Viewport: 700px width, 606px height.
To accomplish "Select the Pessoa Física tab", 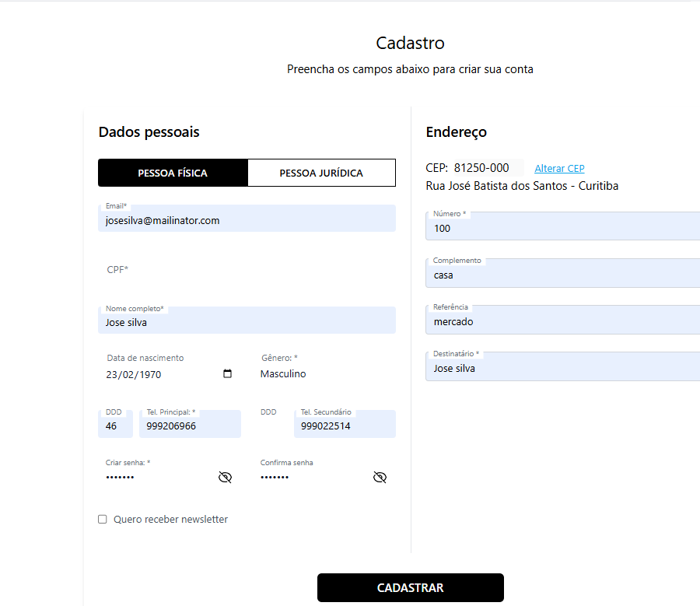I will tap(173, 173).
